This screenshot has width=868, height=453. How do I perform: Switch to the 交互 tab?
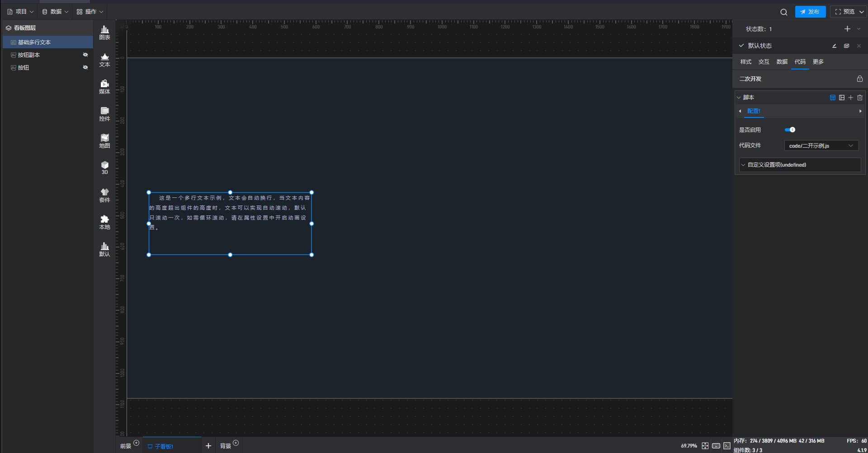click(764, 62)
